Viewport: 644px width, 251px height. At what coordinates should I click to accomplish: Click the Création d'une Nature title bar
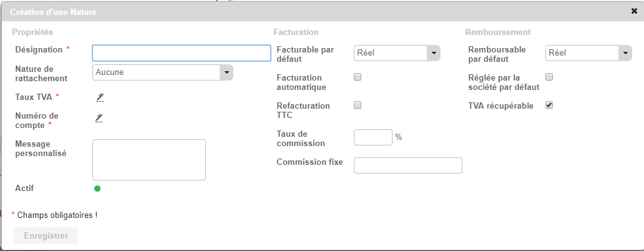pos(312,11)
